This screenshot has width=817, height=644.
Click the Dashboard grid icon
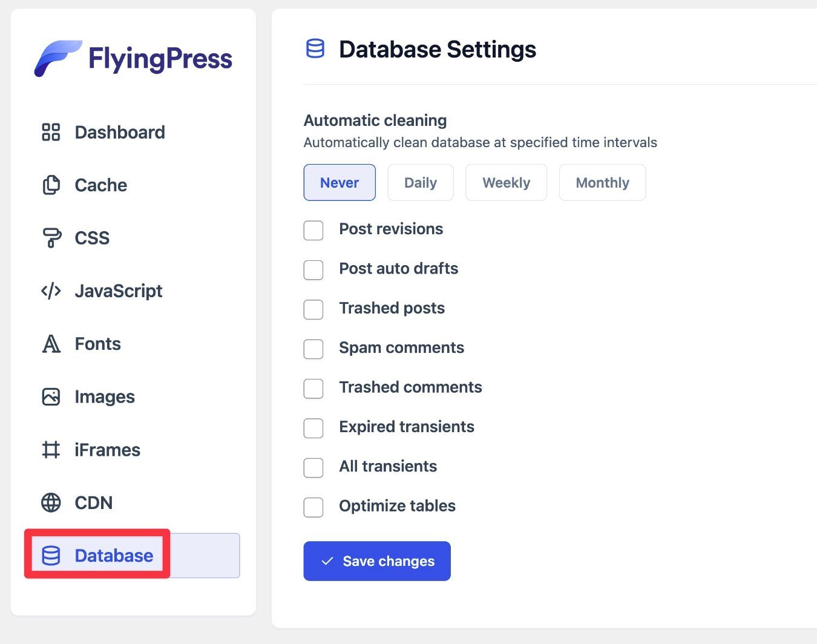51,132
